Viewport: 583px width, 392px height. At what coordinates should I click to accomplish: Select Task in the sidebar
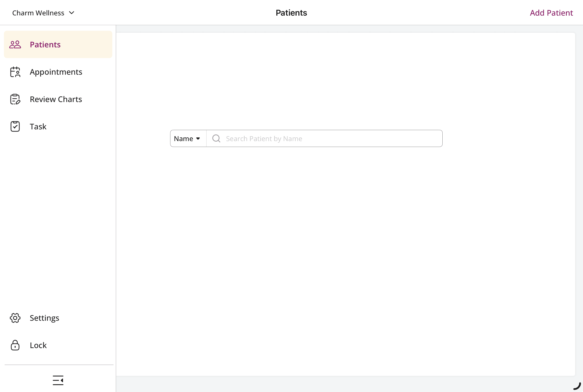(38, 126)
